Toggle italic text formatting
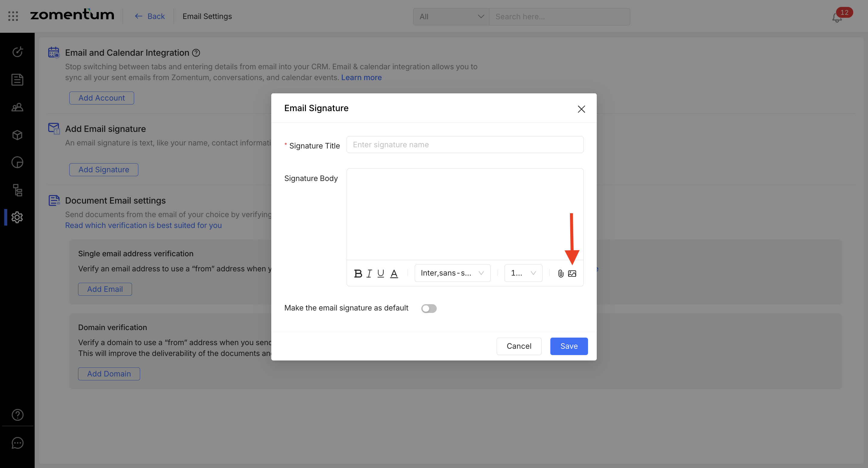 pos(369,273)
